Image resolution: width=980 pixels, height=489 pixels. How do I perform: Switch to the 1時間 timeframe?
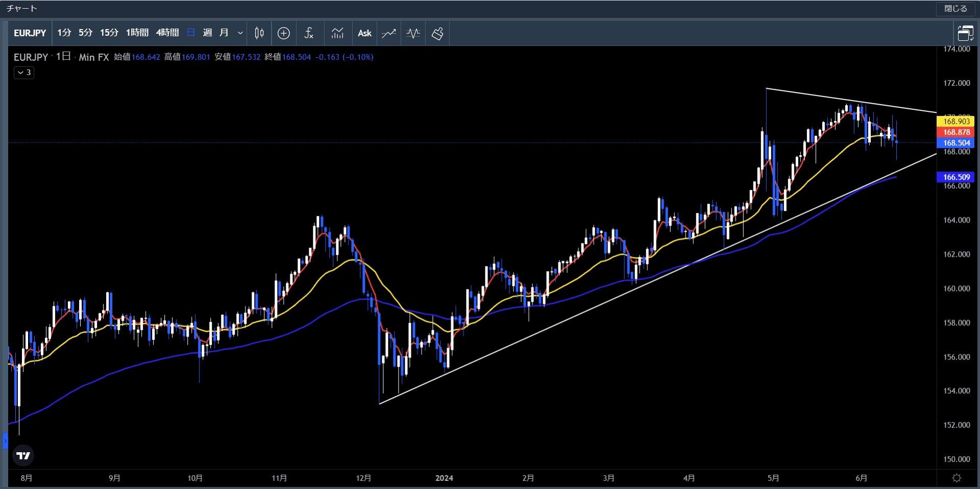tap(137, 33)
